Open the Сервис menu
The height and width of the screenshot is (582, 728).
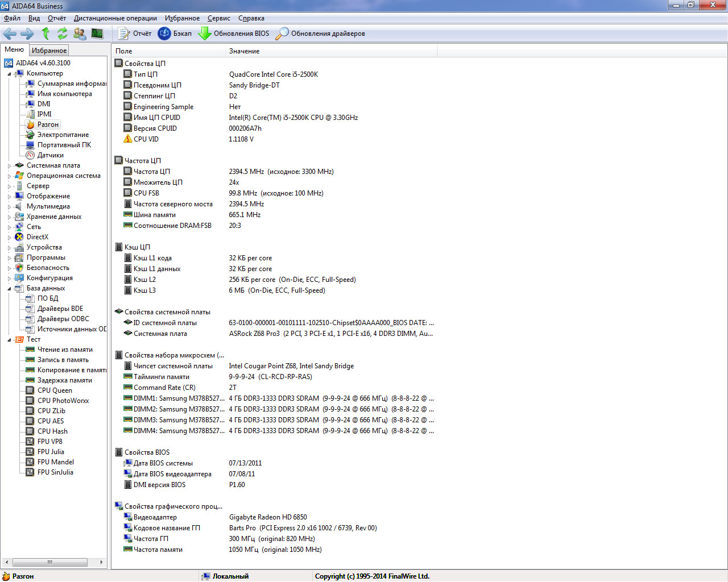pos(219,18)
